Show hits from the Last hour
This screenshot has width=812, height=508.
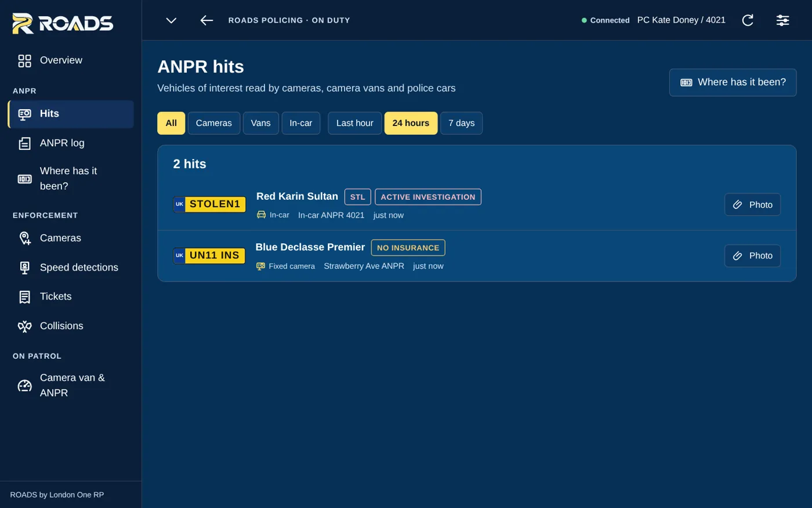[x=355, y=123]
